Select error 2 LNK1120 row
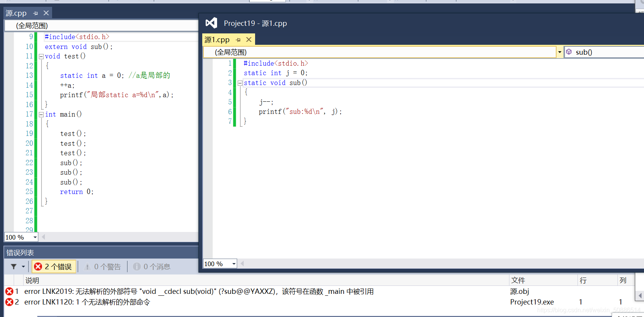This screenshot has width=644, height=317. point(319,302)
